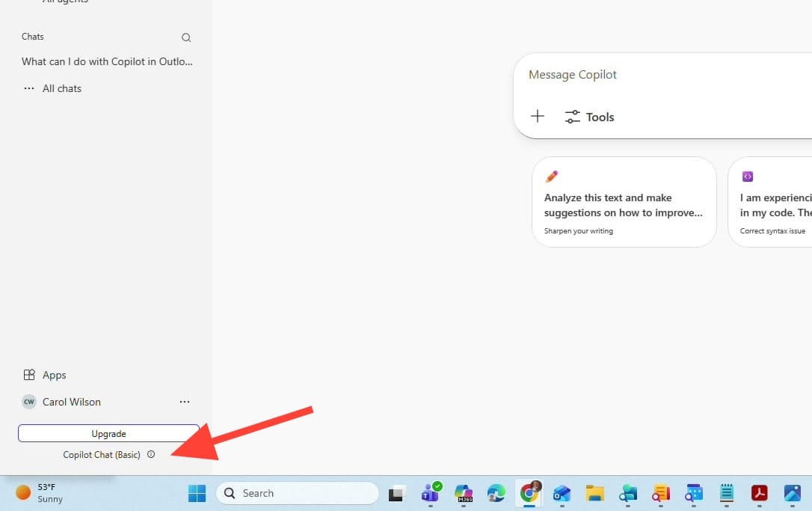Launch Outlook from the taskbar
812x511 pixels.
pos(562,494)
